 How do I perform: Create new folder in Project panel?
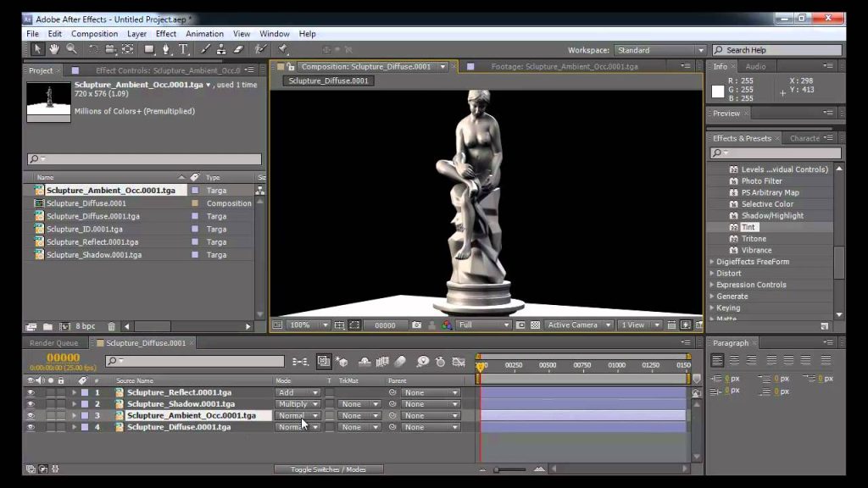[48, 326]
